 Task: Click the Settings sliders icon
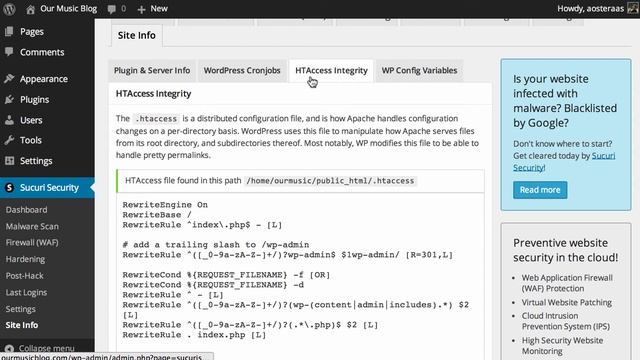(x=9, y=160)
